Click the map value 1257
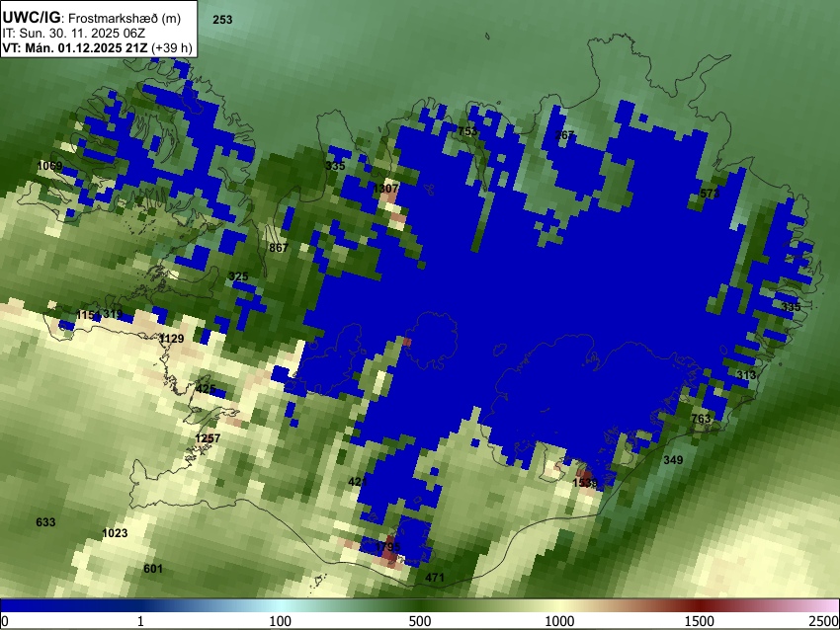This screenshot has height=630, width=840. coord(208,438)
